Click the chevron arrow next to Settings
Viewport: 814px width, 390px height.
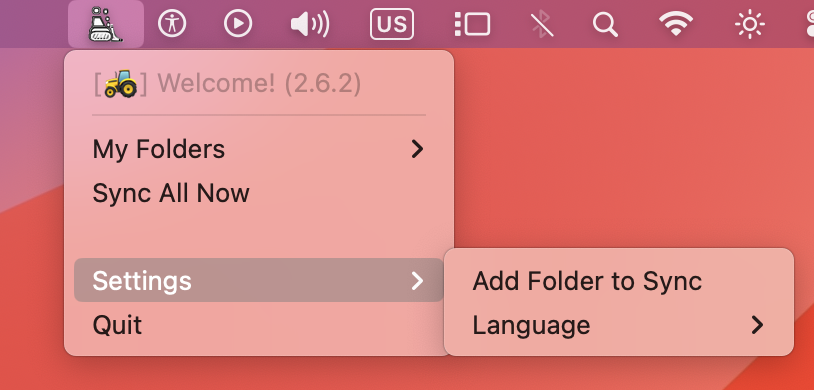(x=417, y=281)
